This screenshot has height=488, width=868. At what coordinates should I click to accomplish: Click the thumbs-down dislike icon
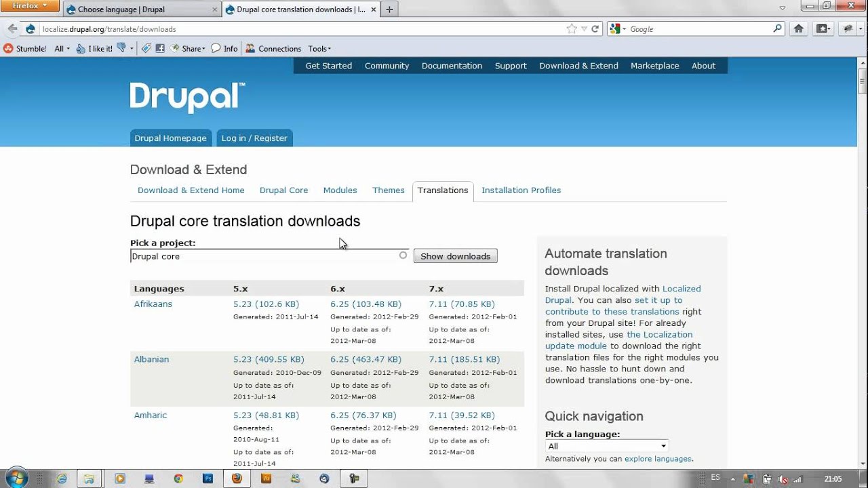point(121,48)
